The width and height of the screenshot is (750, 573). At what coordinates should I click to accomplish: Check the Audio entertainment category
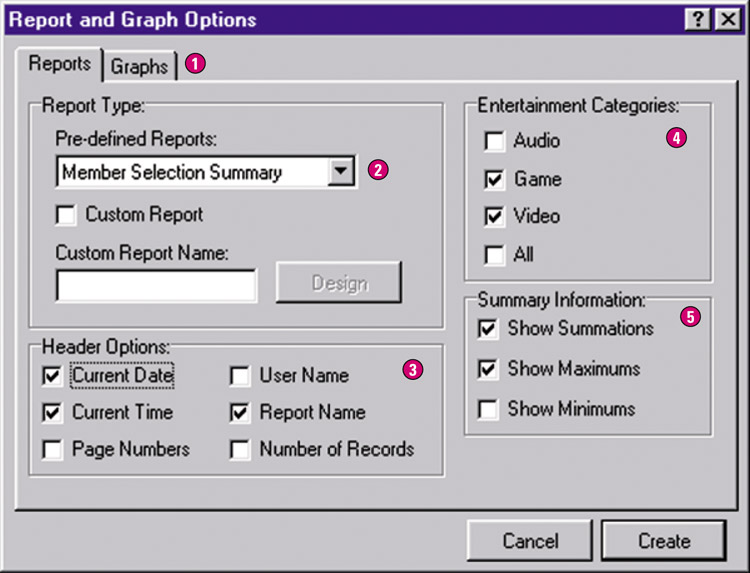point(495,142)
